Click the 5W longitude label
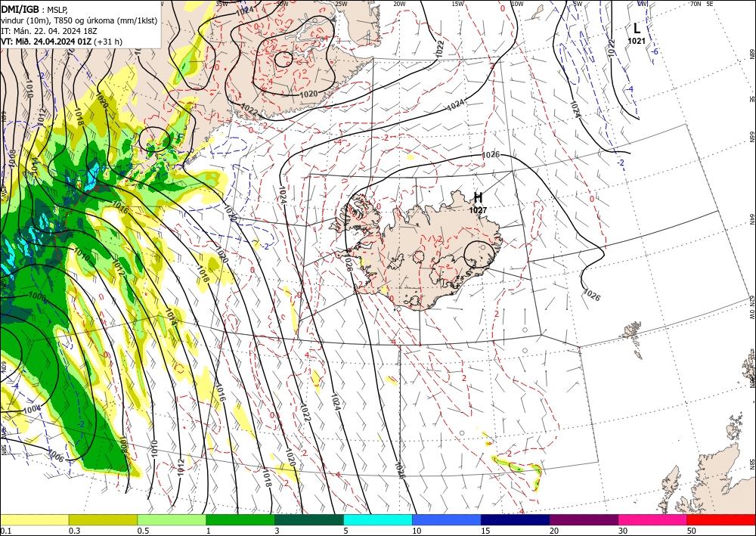Image resolution: width=756 pixels, height=536 pixels. (578, 4)
